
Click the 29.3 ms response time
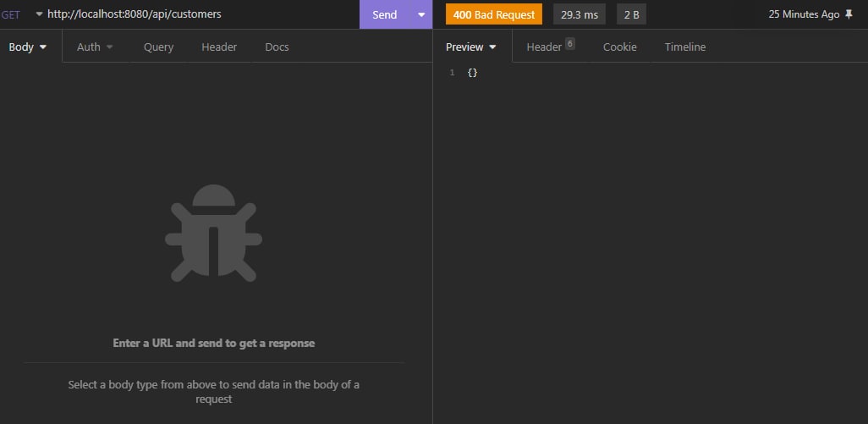coord(579,14)
